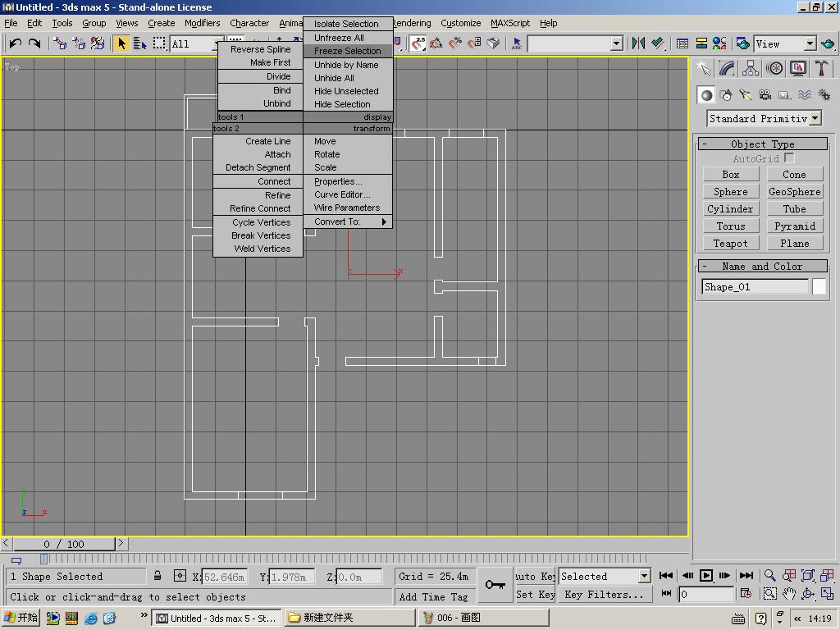Switch to the Display command panel

point(797,68)
